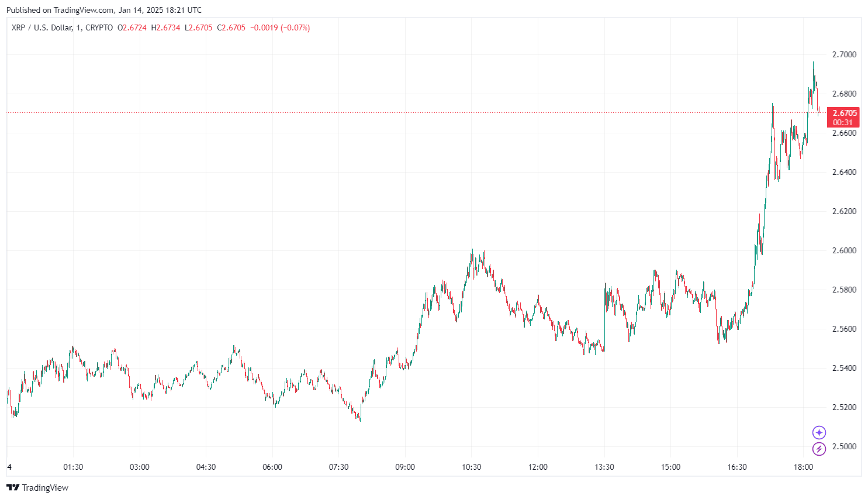Click the 15:00 time axis label

click(671, 467)
